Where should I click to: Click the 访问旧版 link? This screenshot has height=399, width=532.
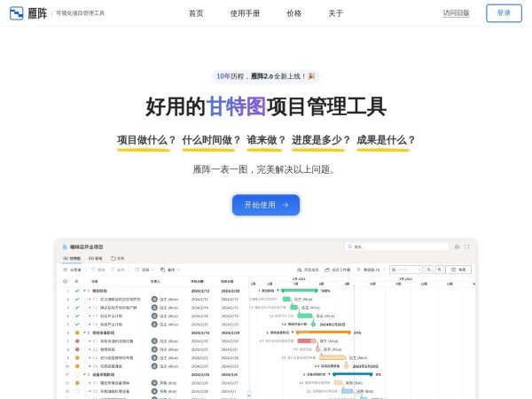pyautogui.click(x=456, y=13)
